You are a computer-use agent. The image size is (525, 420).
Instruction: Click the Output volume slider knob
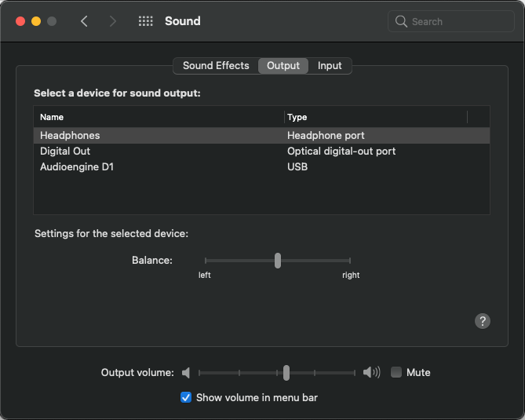[286, 373]
